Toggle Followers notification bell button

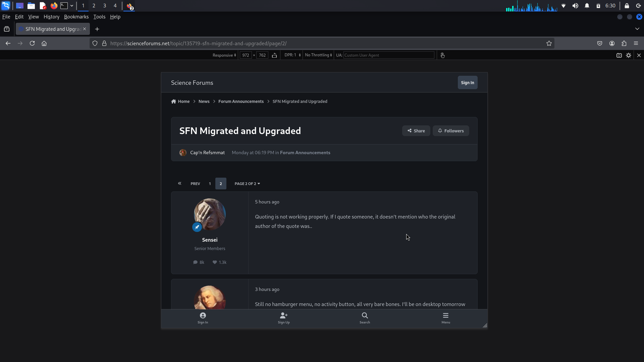coord(450,131)
